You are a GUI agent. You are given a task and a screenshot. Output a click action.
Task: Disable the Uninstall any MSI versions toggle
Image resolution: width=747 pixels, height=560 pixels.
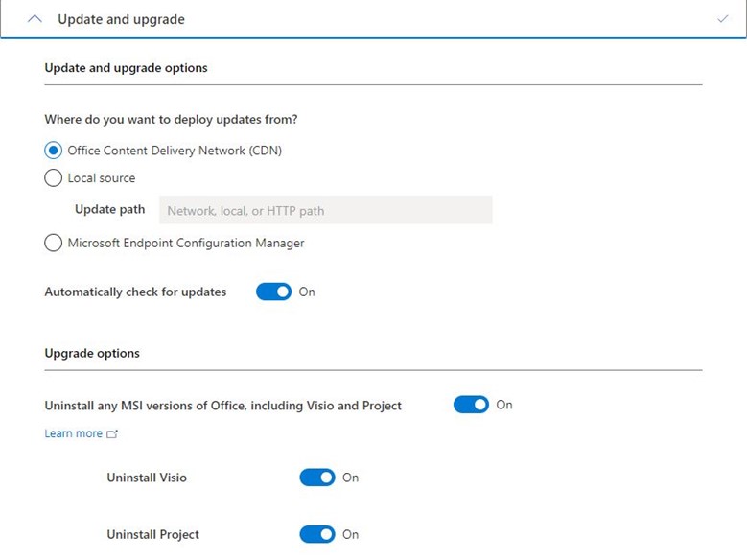[471, 406]
